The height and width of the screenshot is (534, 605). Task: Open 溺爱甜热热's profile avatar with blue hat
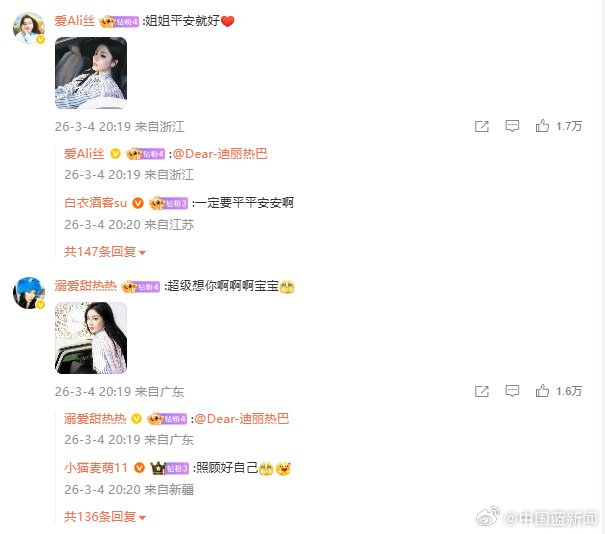pos(29,293)
